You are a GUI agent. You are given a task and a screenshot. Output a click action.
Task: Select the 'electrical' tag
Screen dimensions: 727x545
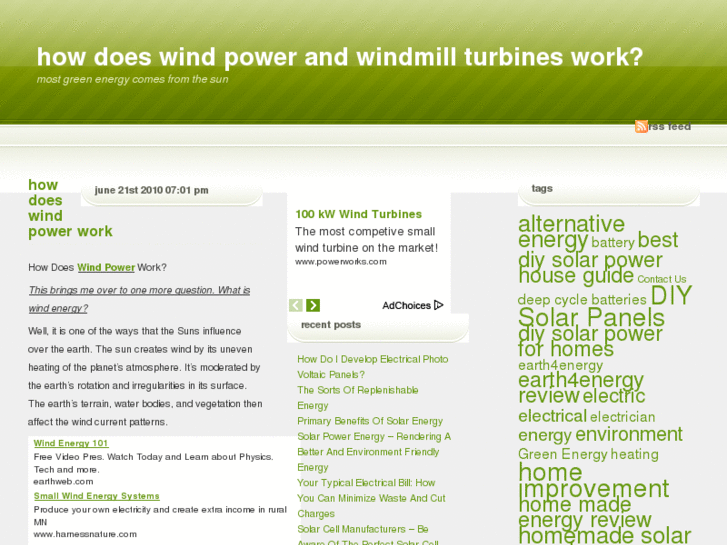(x=553, y=416)
